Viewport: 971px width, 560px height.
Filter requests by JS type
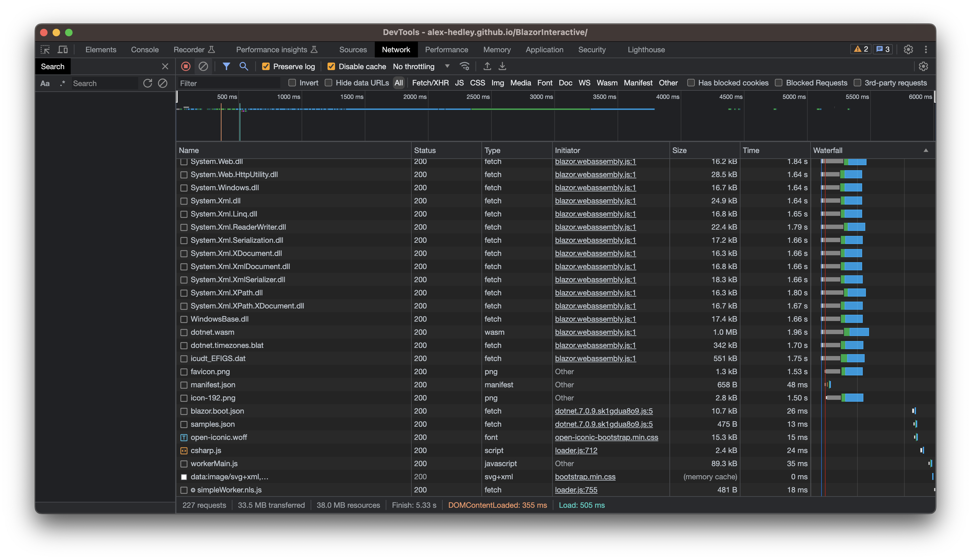tap(459, 83)
